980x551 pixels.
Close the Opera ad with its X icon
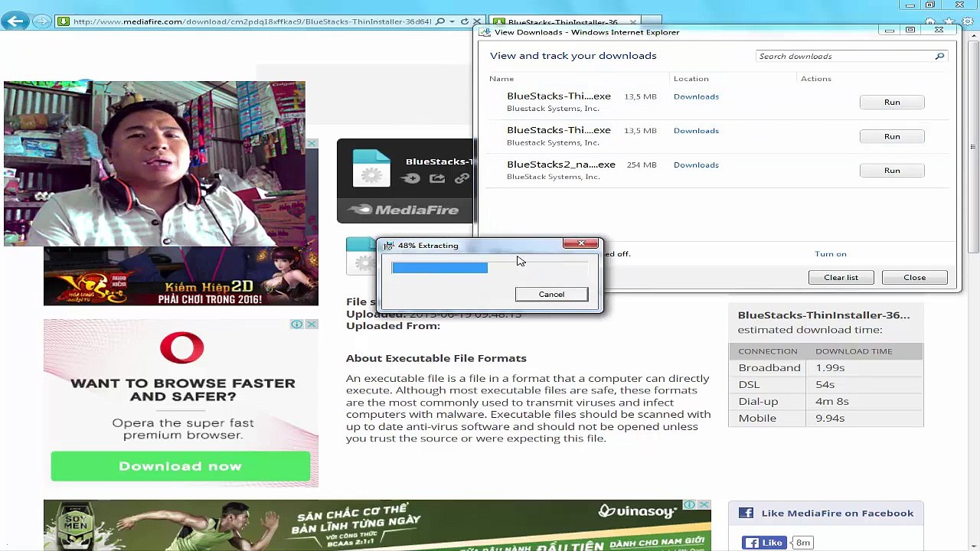coord(312,324)
